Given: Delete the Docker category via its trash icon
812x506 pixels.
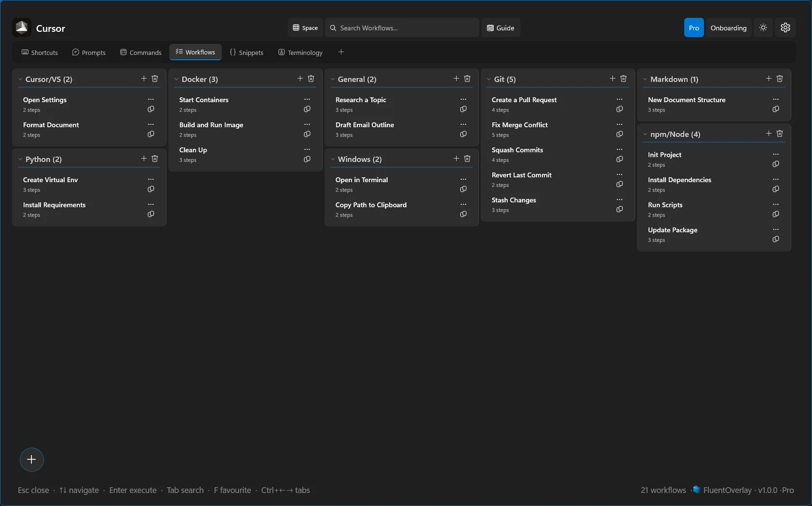Looking at the screenshot, I should pyautogui.click(x=311, y=78).
